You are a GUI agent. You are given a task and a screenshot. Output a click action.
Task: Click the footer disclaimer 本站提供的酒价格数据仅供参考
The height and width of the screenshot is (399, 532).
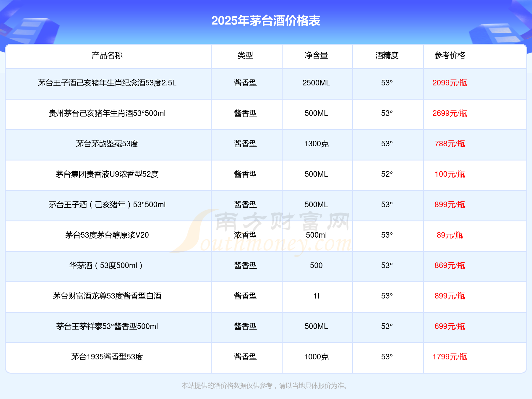click(227, 386)
